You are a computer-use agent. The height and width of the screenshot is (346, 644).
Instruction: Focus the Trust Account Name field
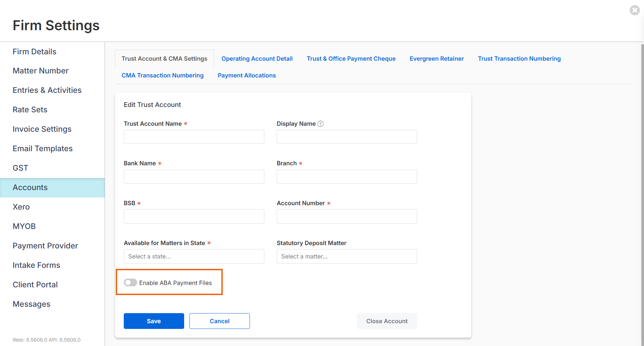pos(194,137)
